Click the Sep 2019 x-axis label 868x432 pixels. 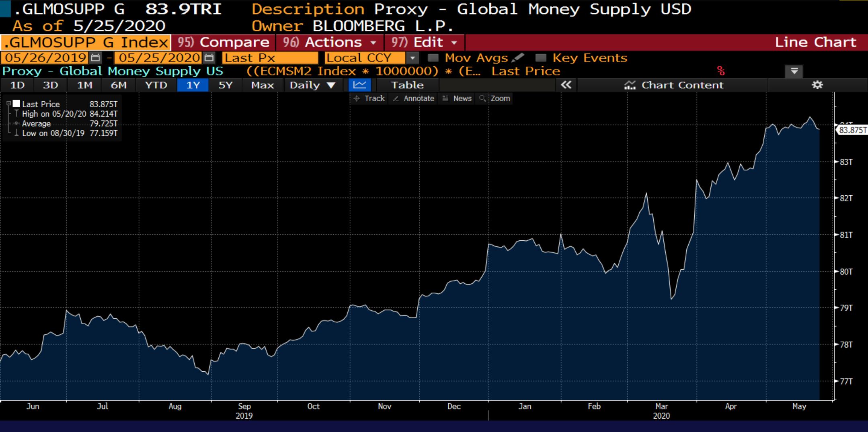coord(244,411)
